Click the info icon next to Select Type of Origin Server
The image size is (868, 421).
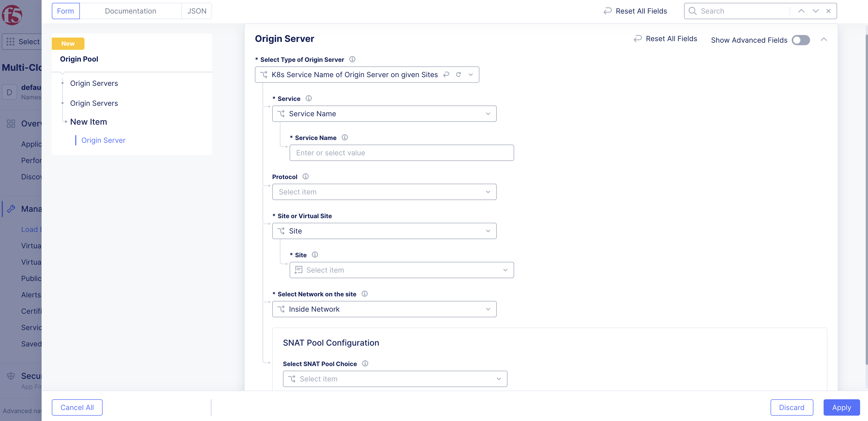tap(352, 59)
